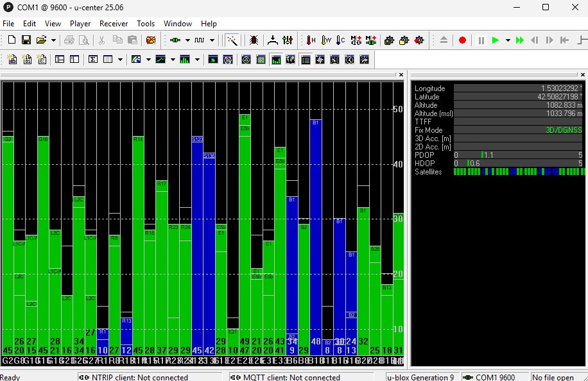588x381 pixels.
Task: Open the dropdown next to the play button
Action: click(507, 40)
